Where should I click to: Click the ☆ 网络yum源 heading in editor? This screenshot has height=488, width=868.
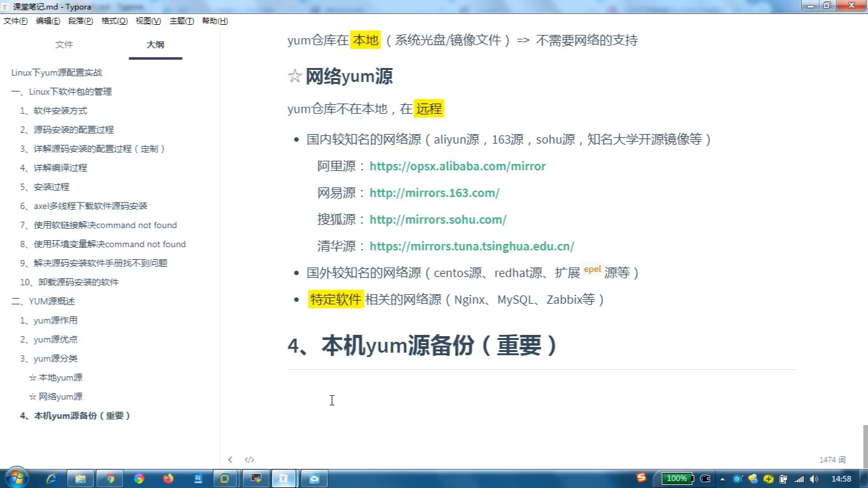point(340,76)
